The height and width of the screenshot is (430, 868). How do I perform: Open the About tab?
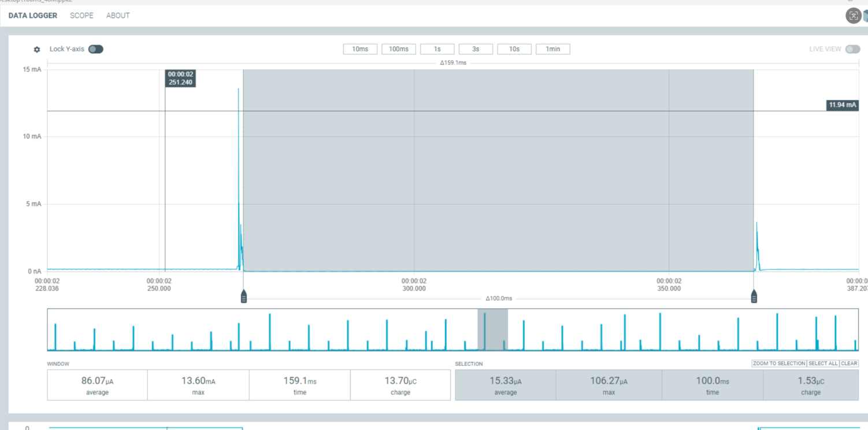[x=118, y=16]
